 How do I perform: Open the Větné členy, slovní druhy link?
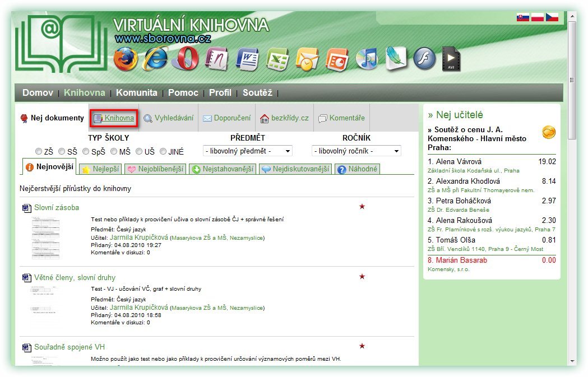click(75, 278)
